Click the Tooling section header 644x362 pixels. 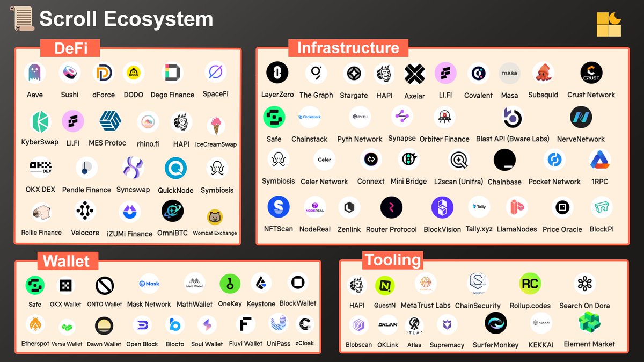(393, 260)
